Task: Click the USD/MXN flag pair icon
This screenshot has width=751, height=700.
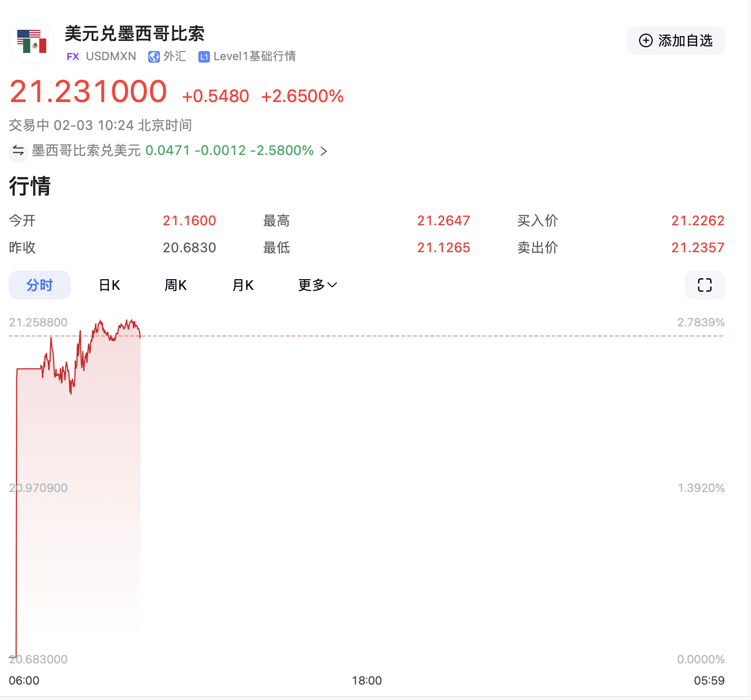Action: 32,41
